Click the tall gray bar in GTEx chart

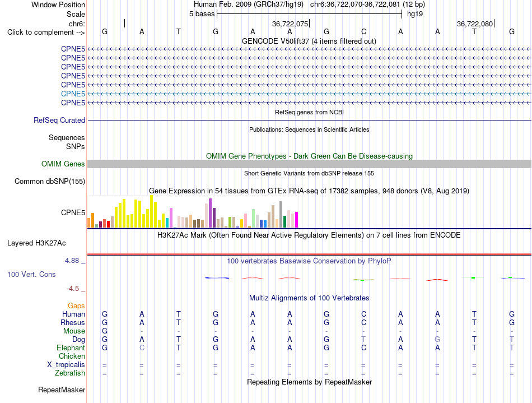point(281,214)
